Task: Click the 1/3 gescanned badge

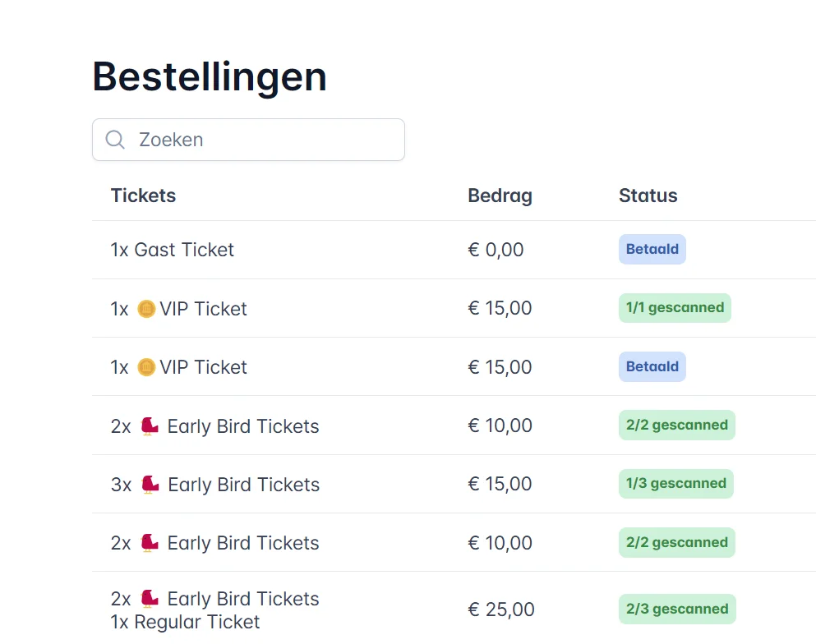Action: pos(675,484)
